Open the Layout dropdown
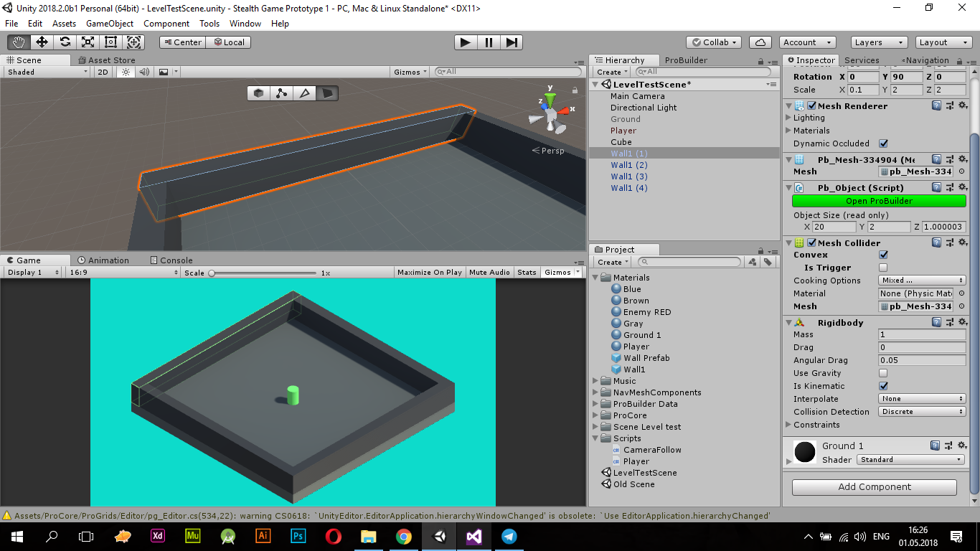980x551 pixels. pos(943,42)
